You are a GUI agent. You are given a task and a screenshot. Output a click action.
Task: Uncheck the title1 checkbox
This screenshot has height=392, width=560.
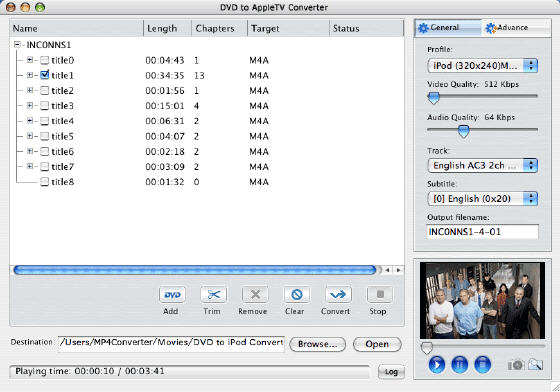[x=44, y=75]
